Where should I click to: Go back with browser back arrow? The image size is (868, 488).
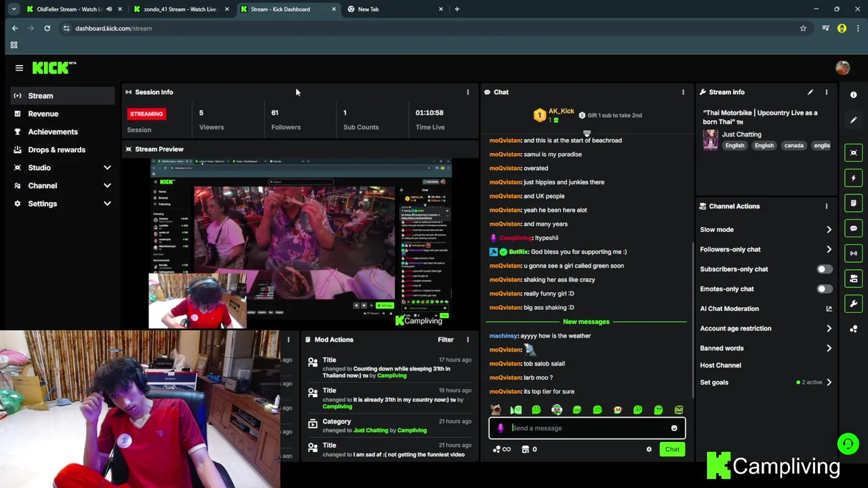tap(15, 28)
